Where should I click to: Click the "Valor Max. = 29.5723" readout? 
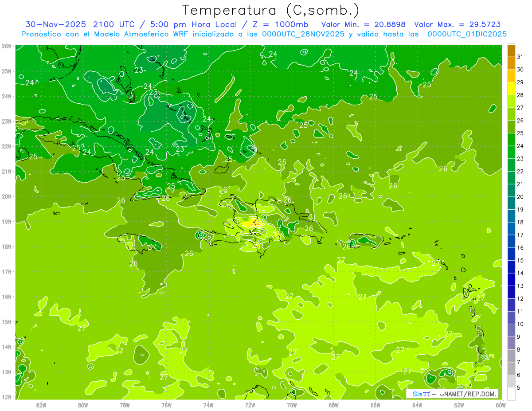(457, 24)
